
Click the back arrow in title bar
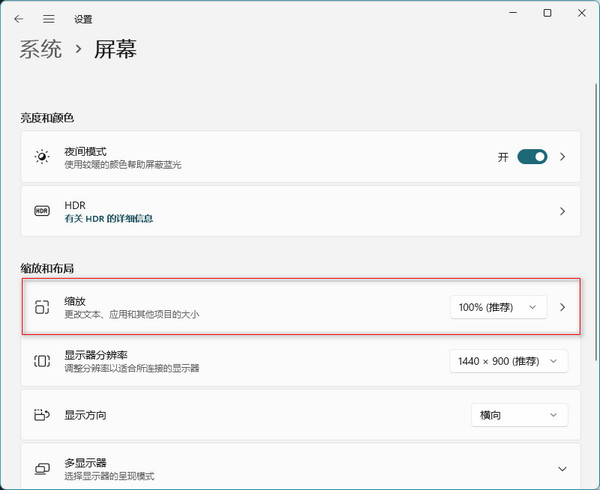pos(19,18)
